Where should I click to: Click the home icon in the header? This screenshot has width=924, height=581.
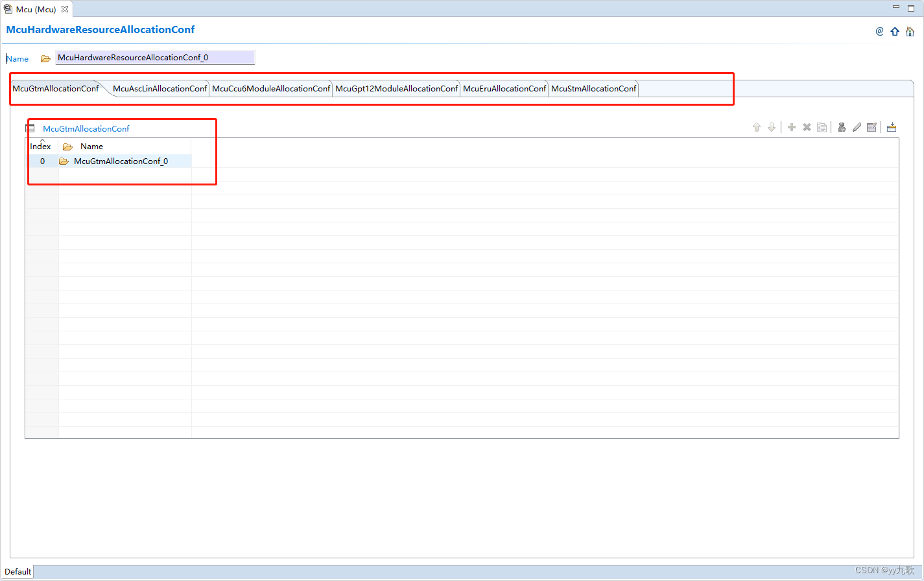pyautogui.click(x=910, y=31)
